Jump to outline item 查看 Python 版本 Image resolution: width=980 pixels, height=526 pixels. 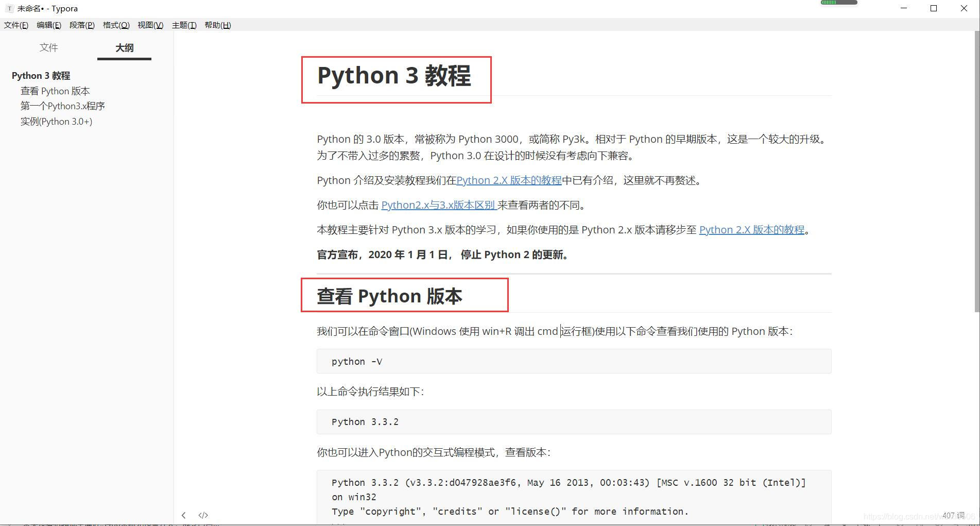point(55,91)
